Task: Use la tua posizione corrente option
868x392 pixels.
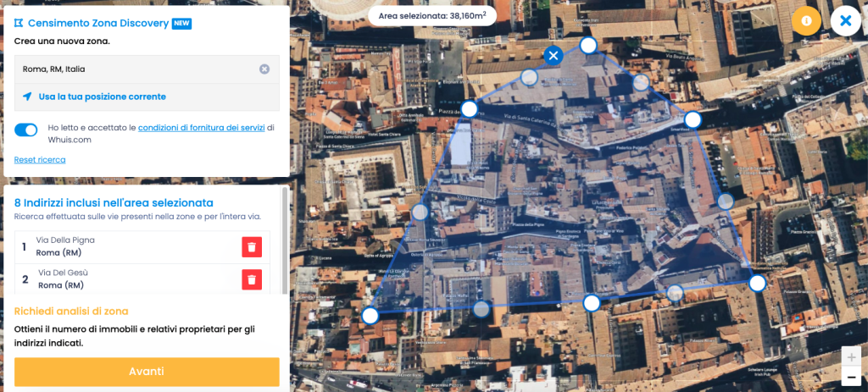Action: tap(103, 97)
